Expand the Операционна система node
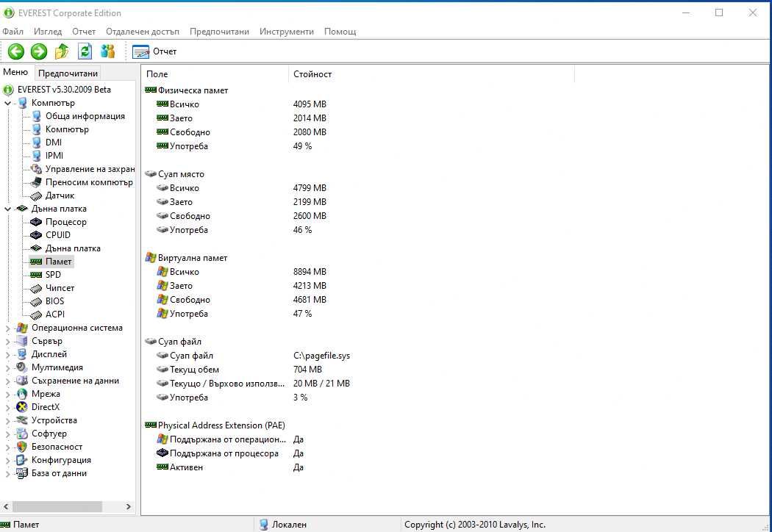Image resolution: width=772 pixels, height=532 pixels. pyautogui.click(x=7, y=328)
